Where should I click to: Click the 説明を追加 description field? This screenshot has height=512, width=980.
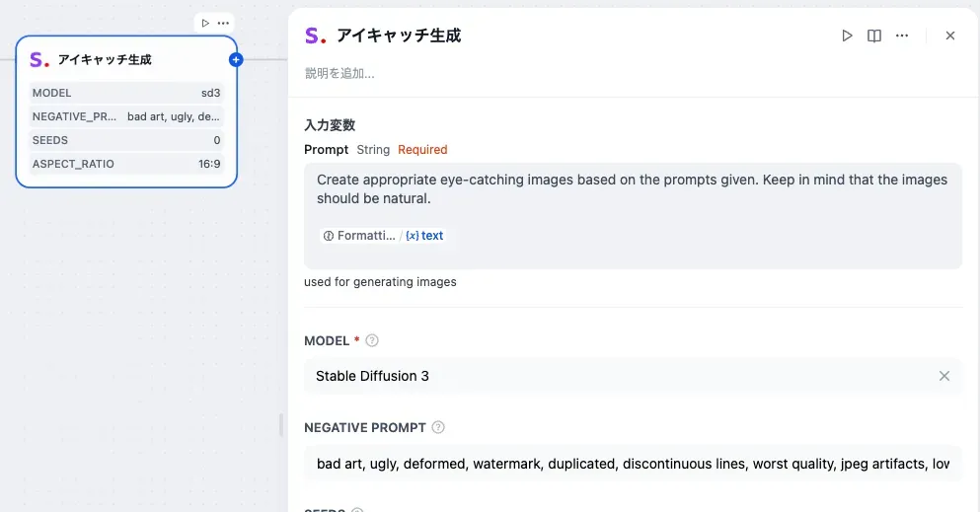pyautogui.click(x=339, y=73)
